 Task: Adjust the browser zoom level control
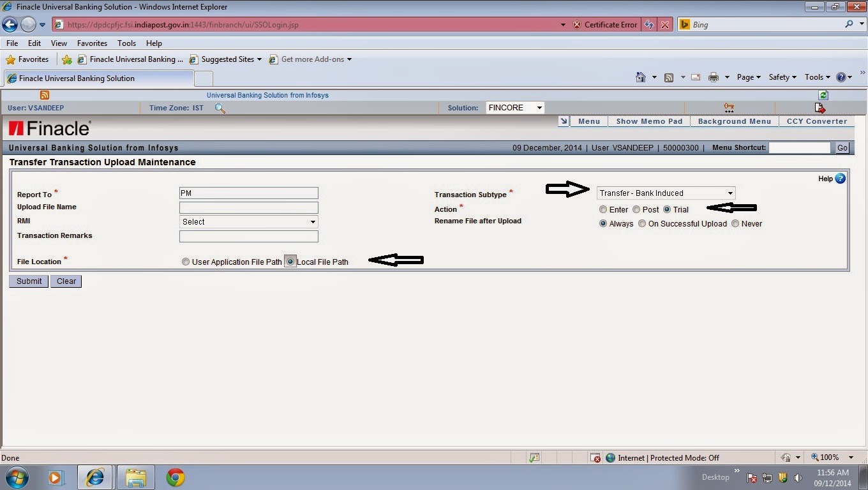pyautogui.click(x=830, y=457)
